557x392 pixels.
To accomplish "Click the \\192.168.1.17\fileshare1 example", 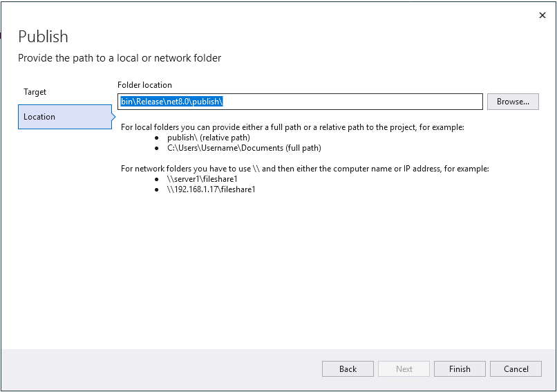I will click(211, 189).
